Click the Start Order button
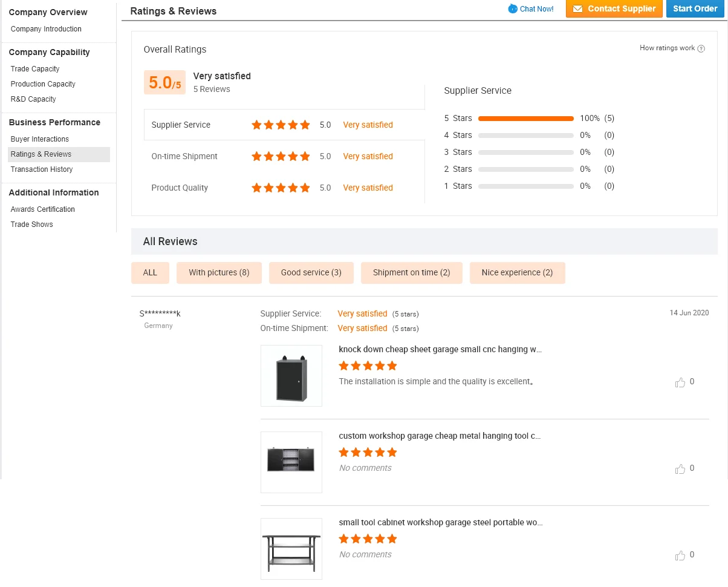 (x=695, y=8)
